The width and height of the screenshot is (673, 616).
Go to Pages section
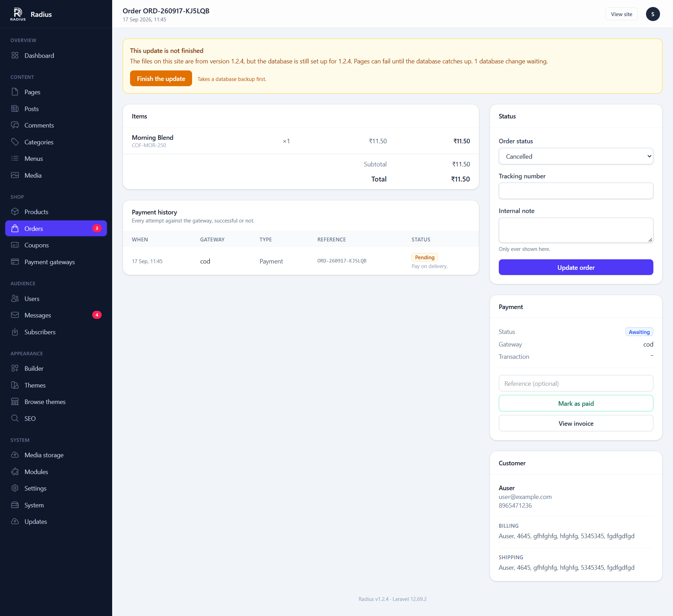pyautogui.click(x=56, y=92)
